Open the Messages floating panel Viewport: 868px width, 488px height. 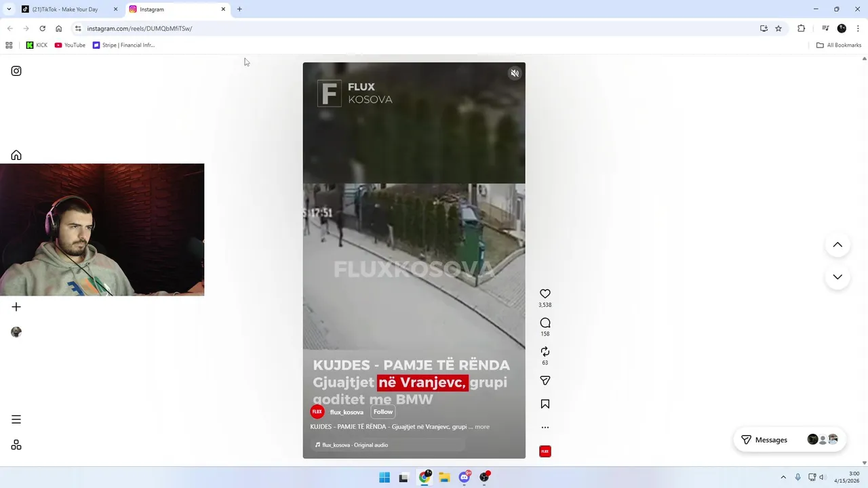click(789, 440)
